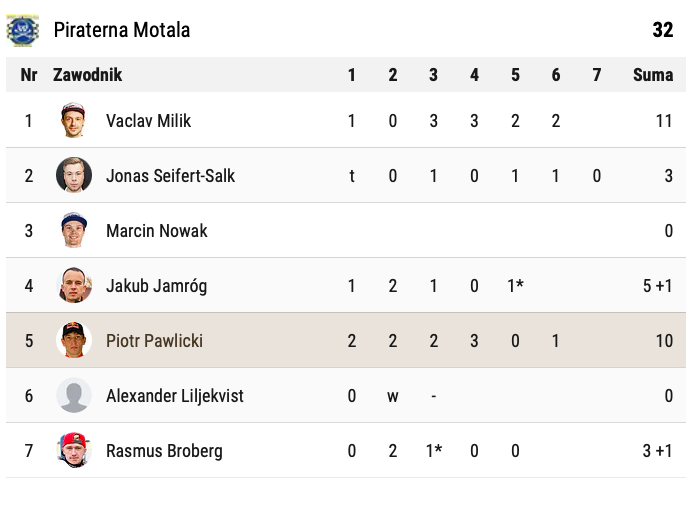The width and height of the screenshot is (700, 523).
Task: Open Alexander Liljekvist's rider name link
Action: point(174,396)
